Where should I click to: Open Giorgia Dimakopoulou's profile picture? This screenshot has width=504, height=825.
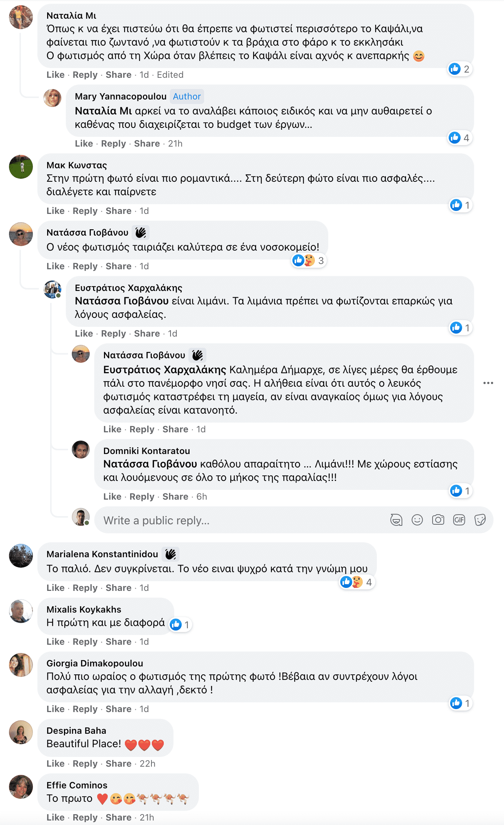21,665
